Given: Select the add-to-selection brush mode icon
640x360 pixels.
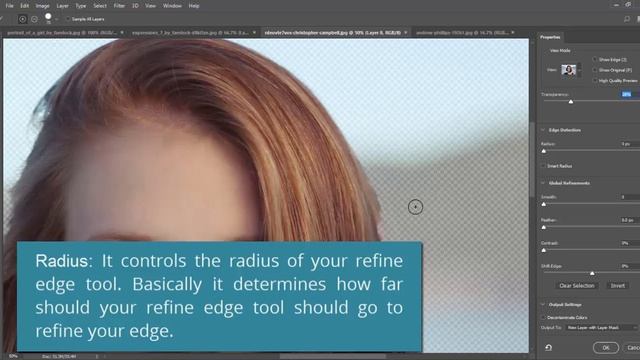Looking at the screenshot, I should coord(22,19).
